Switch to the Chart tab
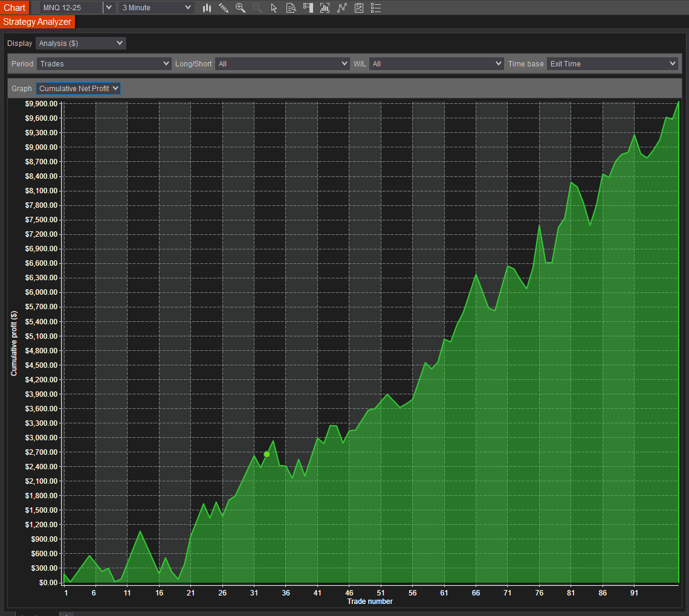This screenshot has height=616, width=689. 15,8
